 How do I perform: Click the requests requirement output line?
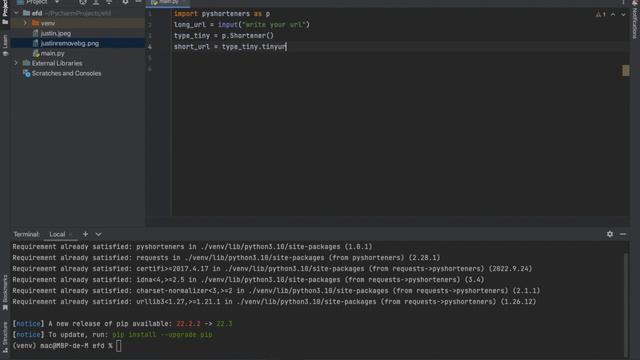(x=226, y=258)
